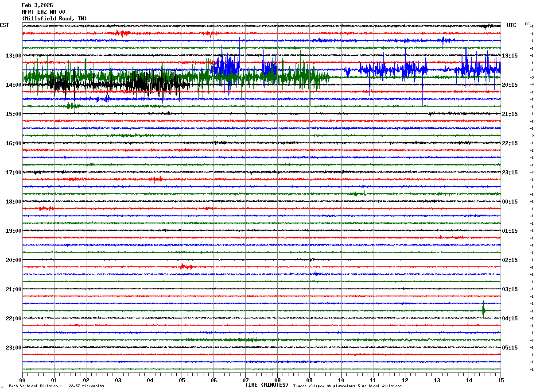This screenshot has height=392, width=536.
Task: Select the 05:15 UTC time label
Action: pos(510,348)
